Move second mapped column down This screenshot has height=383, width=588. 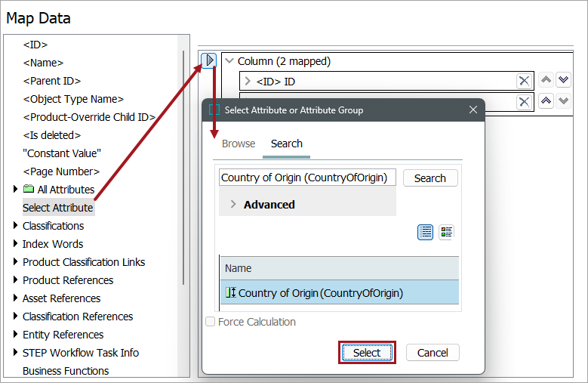[563, 100]
